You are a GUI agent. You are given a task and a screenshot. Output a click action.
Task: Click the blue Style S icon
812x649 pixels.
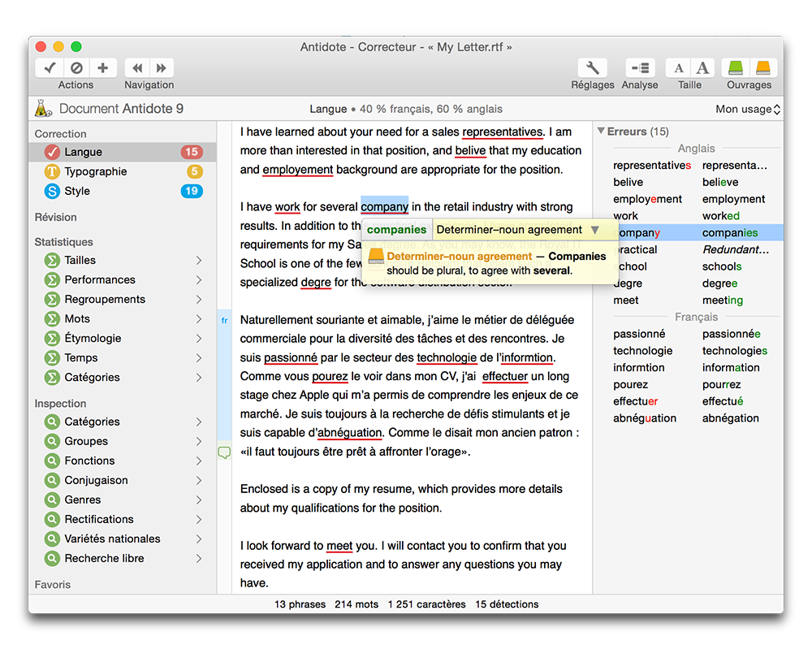52,191
